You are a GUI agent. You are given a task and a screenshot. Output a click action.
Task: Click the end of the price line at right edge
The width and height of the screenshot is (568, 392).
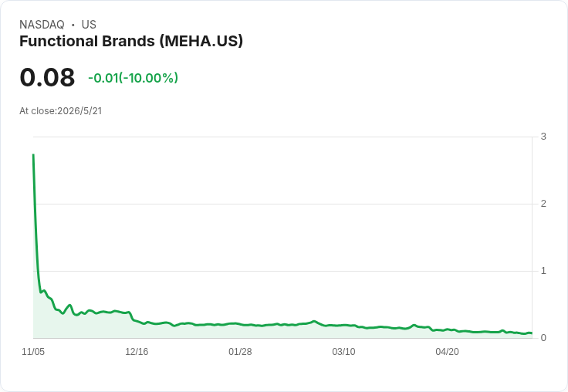click(531, 333)
